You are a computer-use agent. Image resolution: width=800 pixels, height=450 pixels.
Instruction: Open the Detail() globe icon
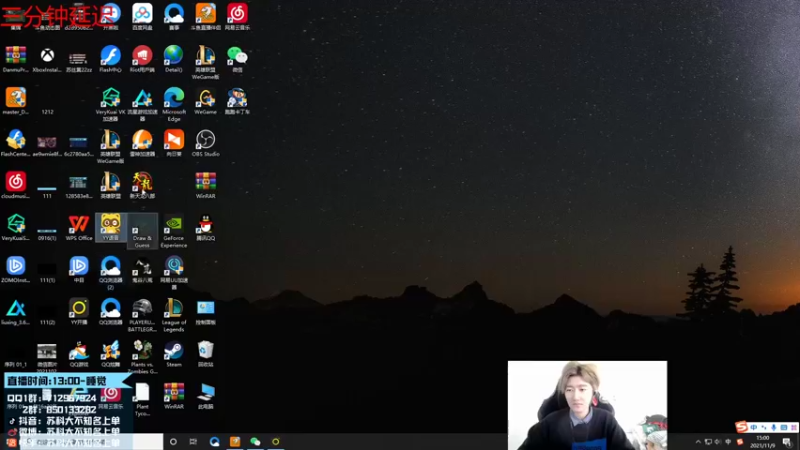pos(174,59)
